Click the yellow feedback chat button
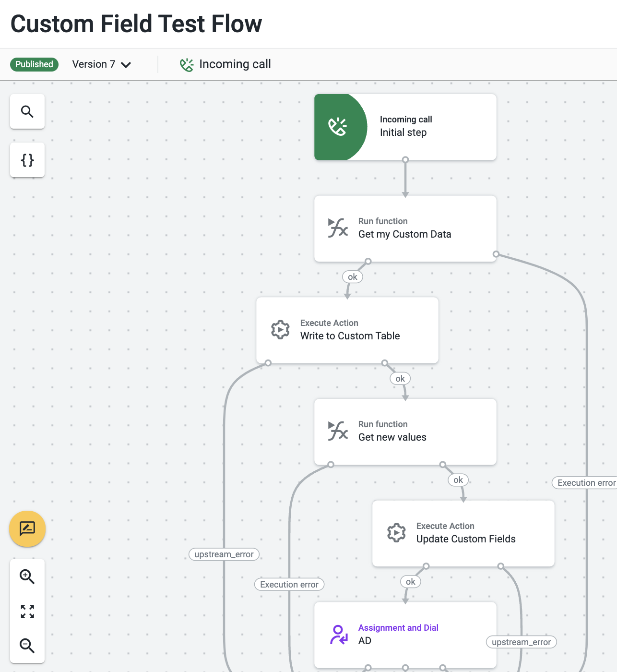Viewport: 617px width, 672px height. coord(27,529)
